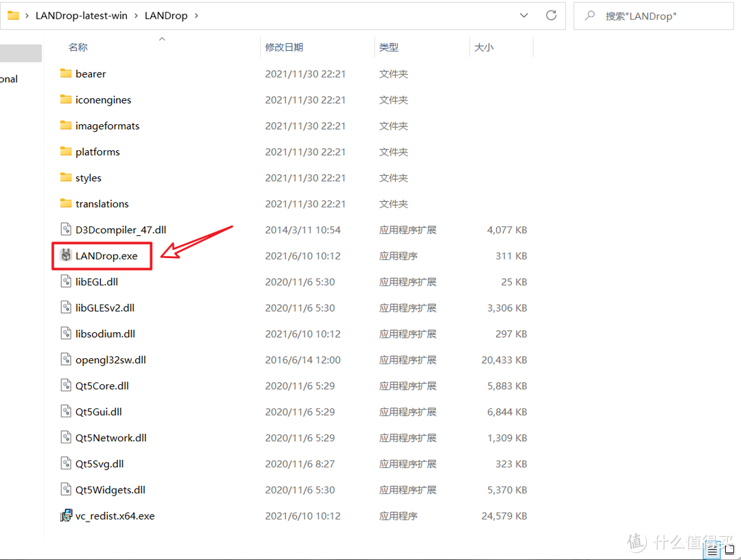Click the libEGL.dll file icon
This screenshot has height=560, width=741.
pos(66,281)
